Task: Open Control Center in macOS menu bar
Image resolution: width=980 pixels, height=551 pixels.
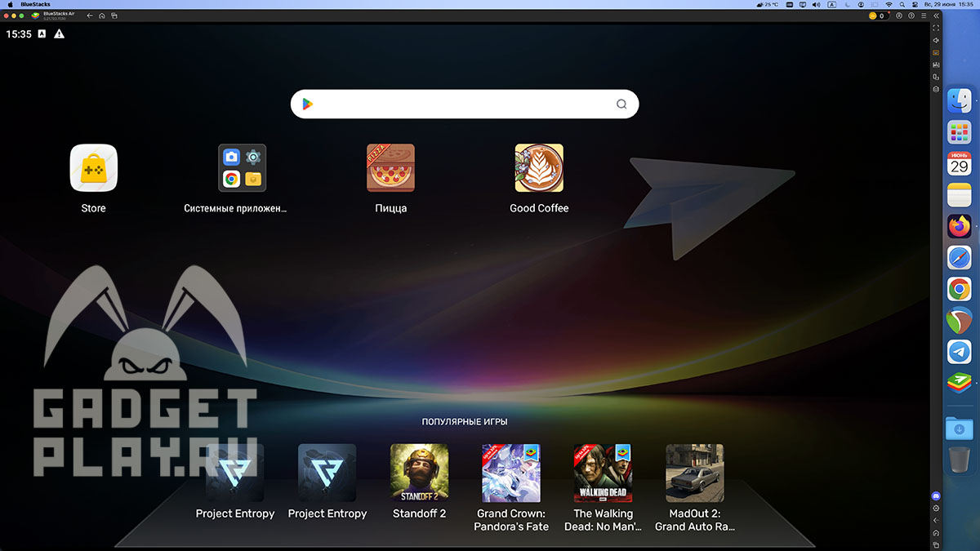Action: 916,4
